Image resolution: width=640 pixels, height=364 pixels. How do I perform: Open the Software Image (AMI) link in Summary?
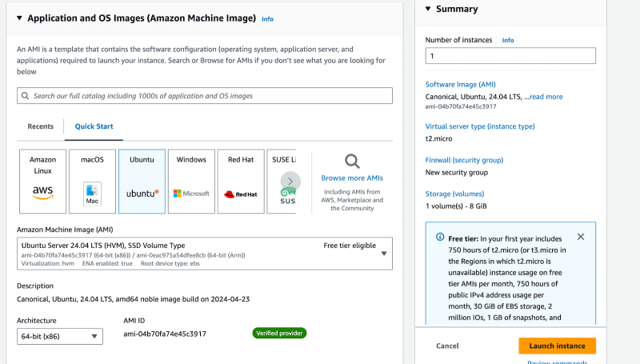[461, 85]
